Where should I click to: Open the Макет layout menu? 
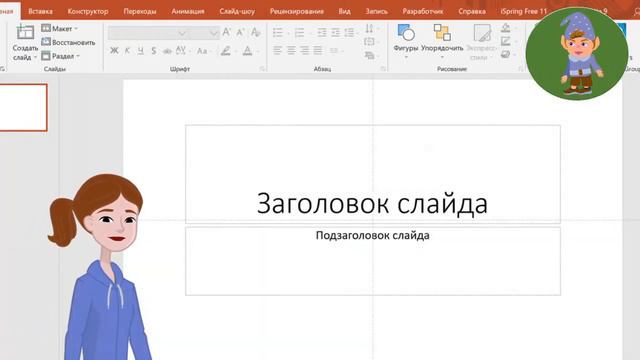[x=60, y=29]
